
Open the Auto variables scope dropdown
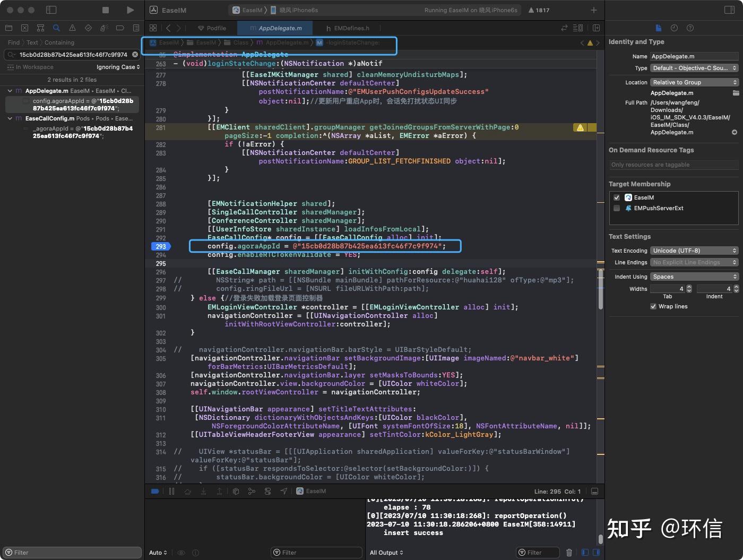point(158,553)
